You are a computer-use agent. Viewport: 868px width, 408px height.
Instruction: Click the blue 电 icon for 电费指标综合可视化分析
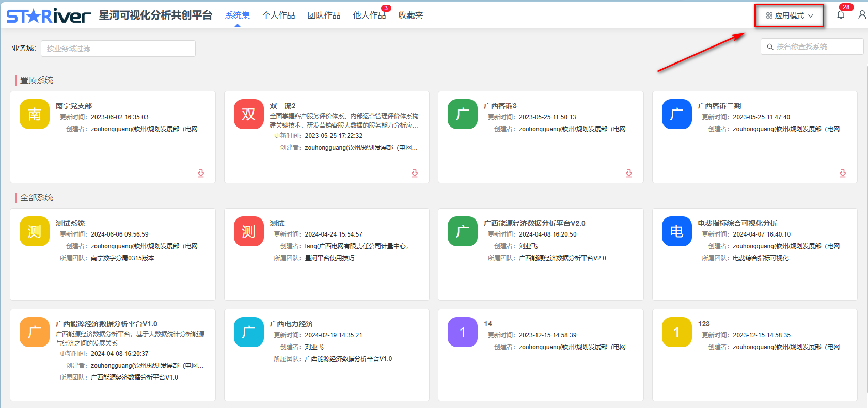tap(676, 231)
